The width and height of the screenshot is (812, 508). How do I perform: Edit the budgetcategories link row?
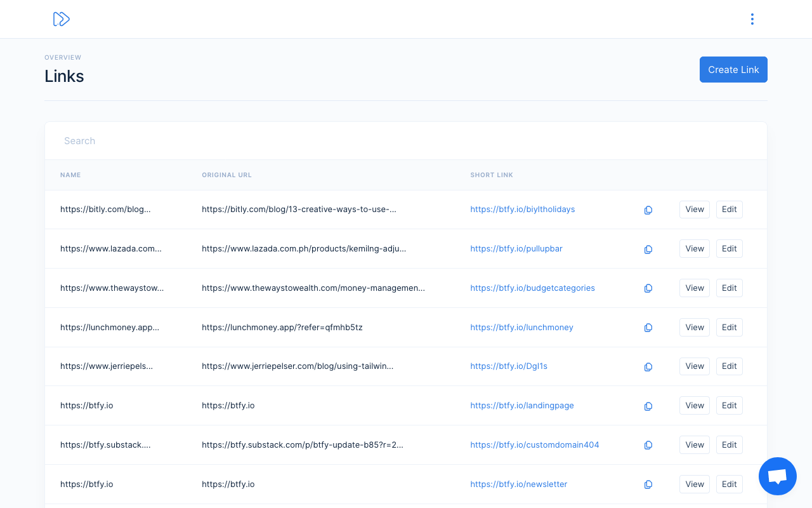pos(729,288)
